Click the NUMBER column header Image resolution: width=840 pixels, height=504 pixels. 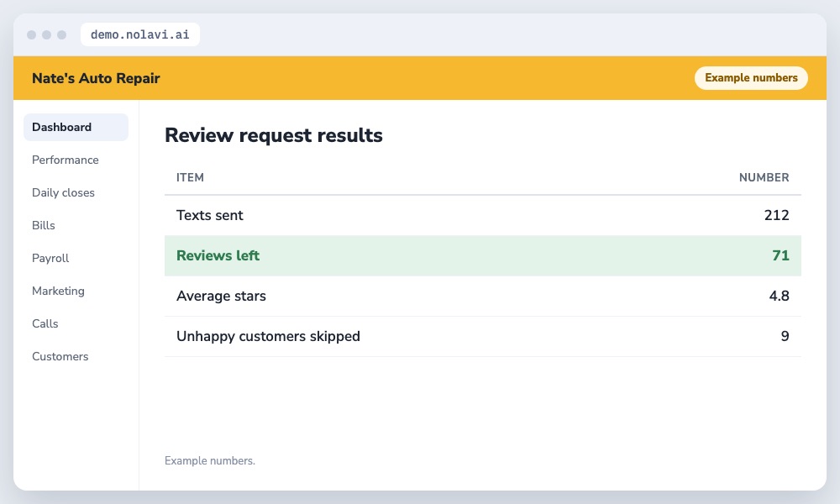pos(764,177)
